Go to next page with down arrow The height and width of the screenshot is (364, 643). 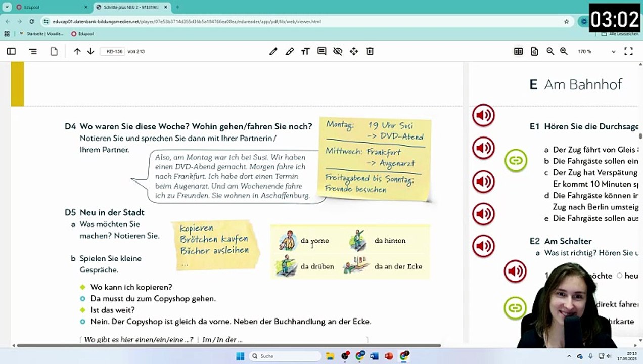pyautogui.click(x=90, y=51)
